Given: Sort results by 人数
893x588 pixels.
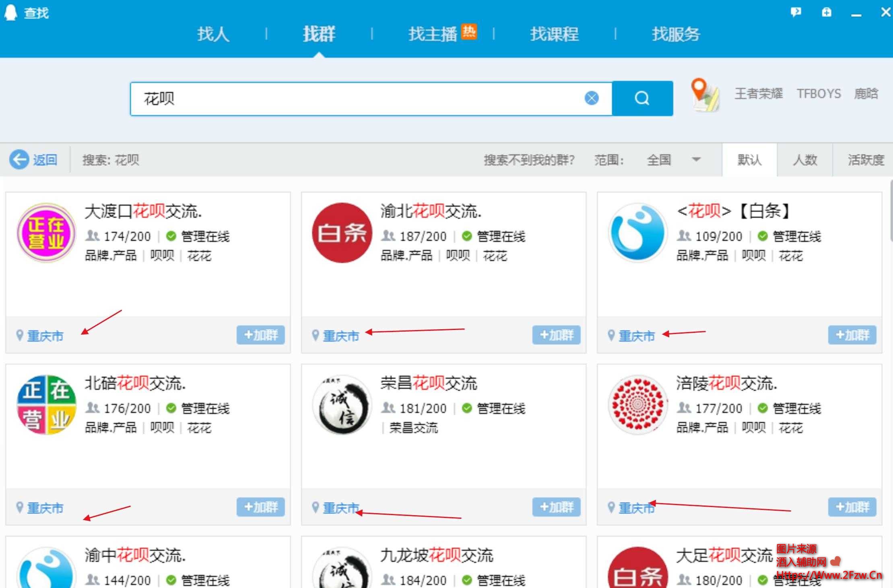Looking at the screenshot, I should point(805,160).
